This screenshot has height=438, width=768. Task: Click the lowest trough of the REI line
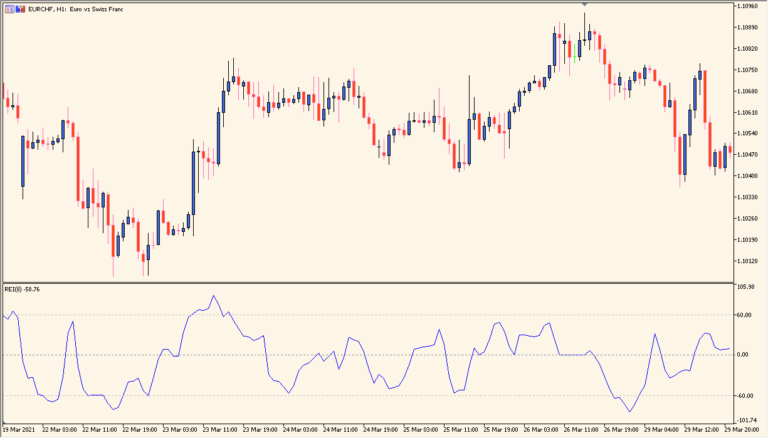pyautogui.click(x=630, y=411)
